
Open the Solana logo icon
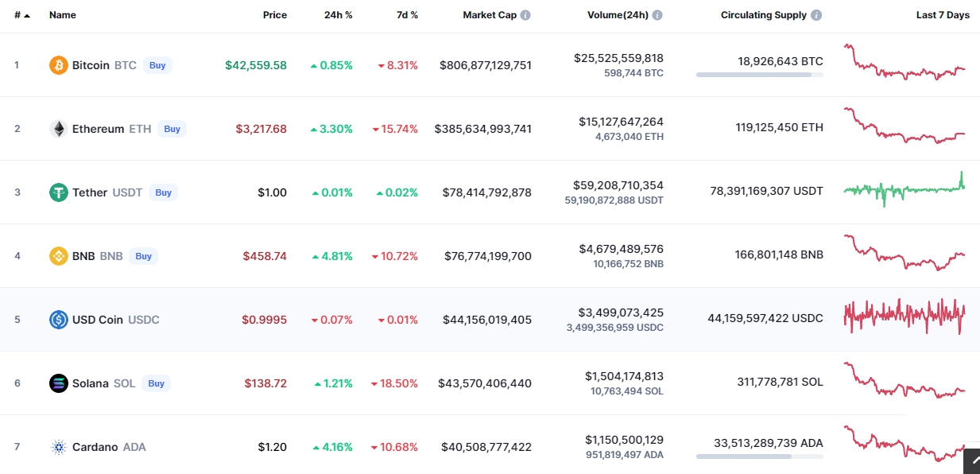click(59, 383)
